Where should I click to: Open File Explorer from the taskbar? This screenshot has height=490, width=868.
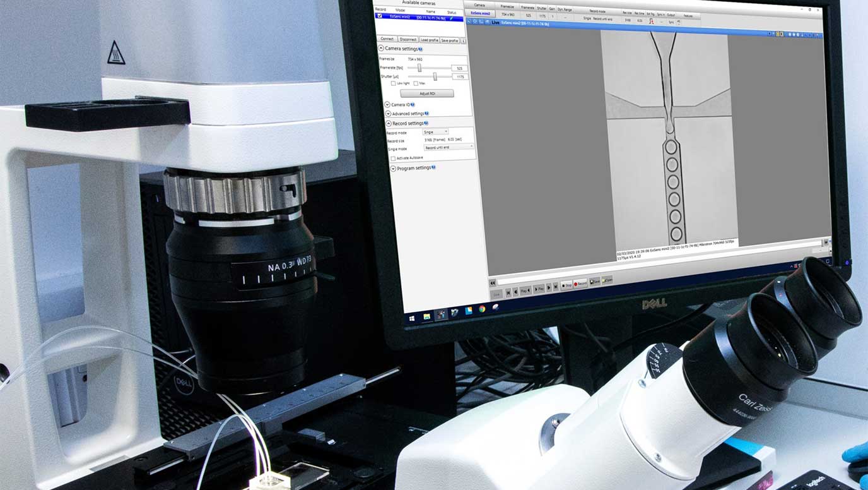(427, 317)
